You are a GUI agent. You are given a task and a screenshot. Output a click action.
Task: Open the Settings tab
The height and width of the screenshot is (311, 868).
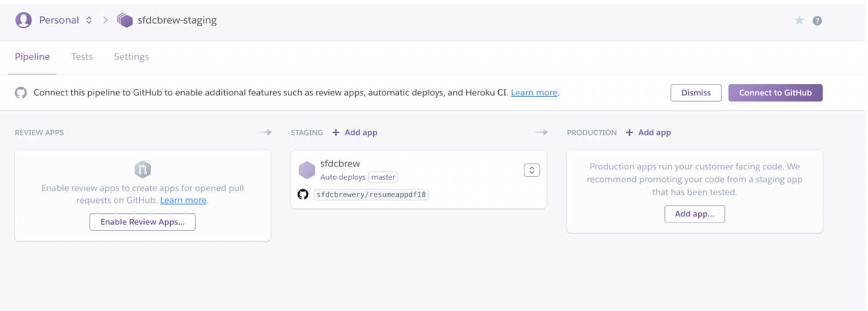[x=132, y=56]
